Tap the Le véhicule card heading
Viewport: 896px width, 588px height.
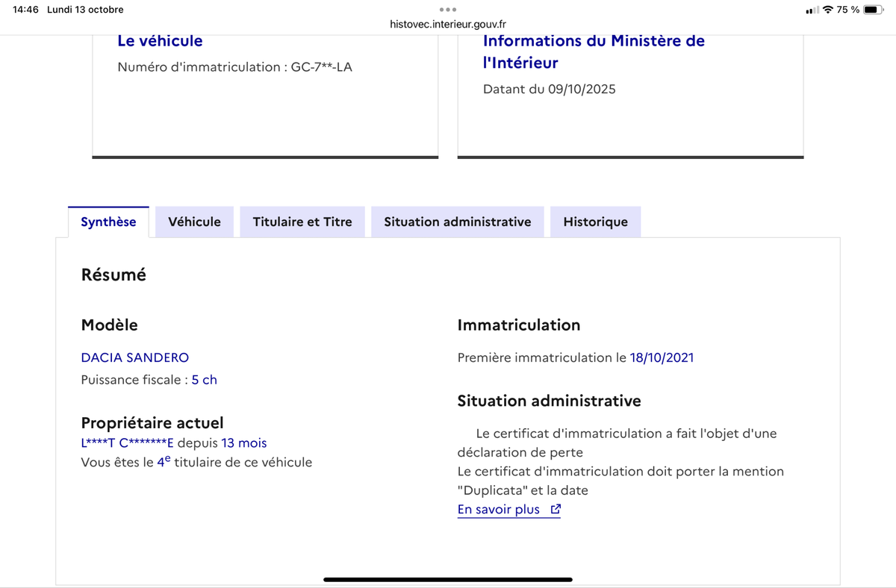160,41
